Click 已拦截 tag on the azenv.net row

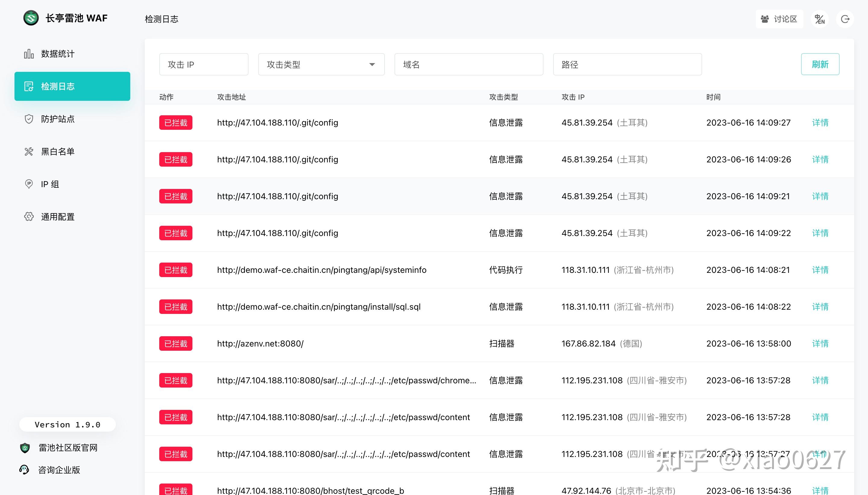[x=176, y=344]
